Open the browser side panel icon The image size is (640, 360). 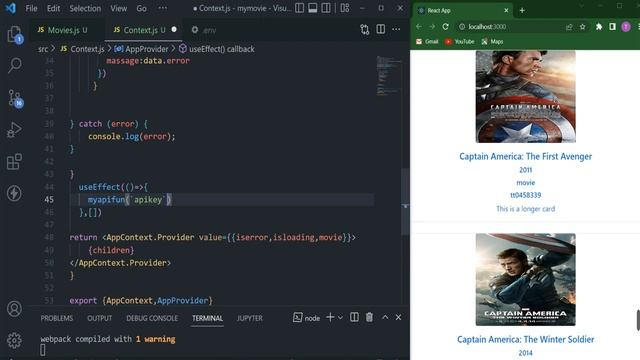point(612,27)
